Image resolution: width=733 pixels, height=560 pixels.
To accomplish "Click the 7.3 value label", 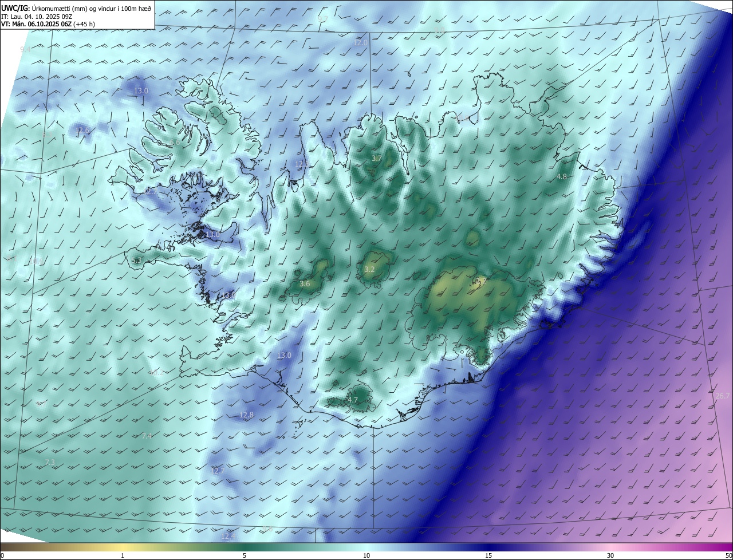I will [50, 462].
